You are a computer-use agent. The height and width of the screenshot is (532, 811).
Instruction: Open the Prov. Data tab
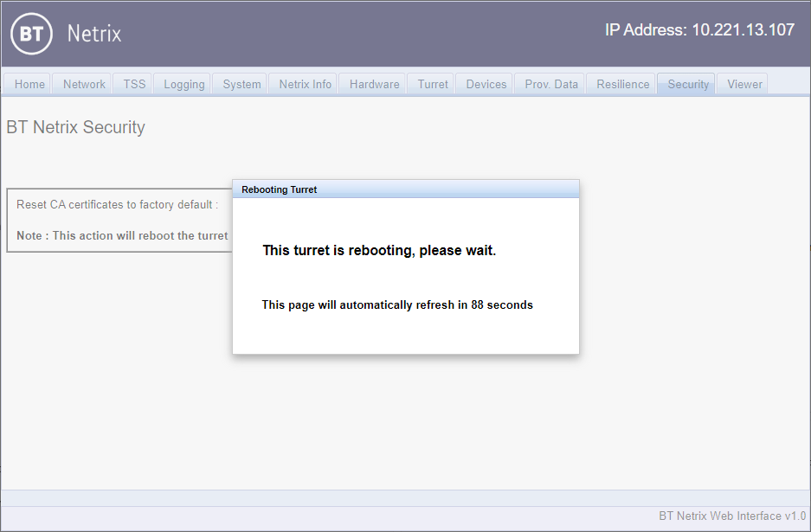tap(550, 84)
